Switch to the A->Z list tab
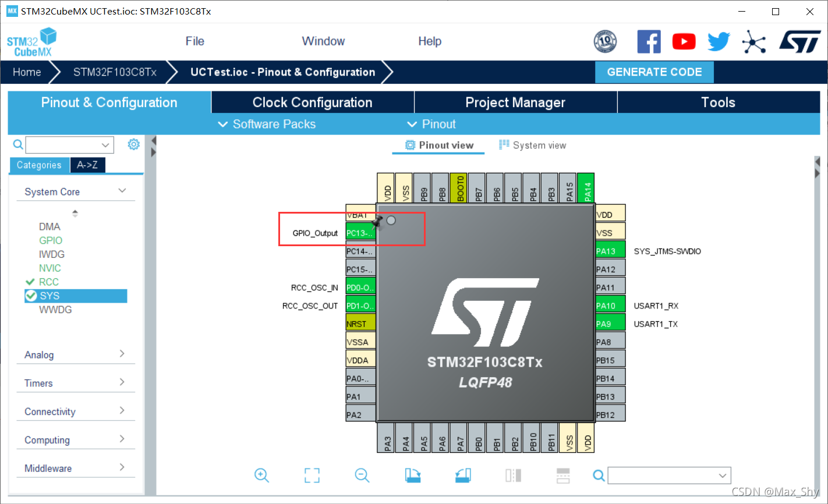 pyautogui.click(x=87, y=165)
